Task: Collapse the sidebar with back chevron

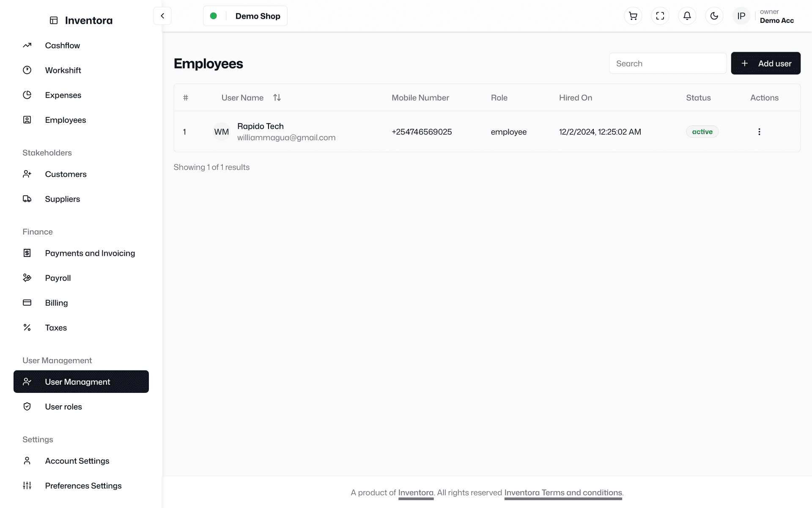Action: tap(162, 16)
